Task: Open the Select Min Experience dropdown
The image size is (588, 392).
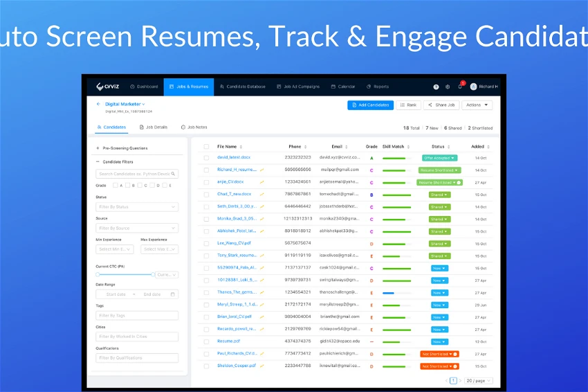Action: 115,249
